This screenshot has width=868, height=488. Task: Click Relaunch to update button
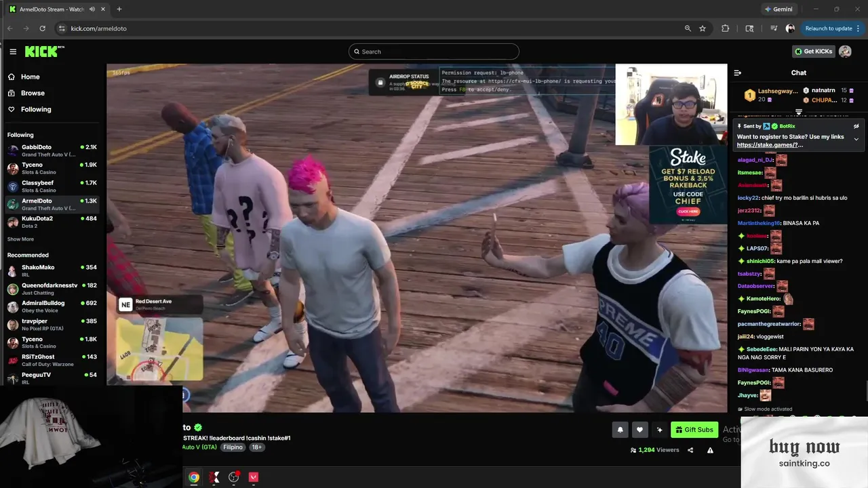831,28
